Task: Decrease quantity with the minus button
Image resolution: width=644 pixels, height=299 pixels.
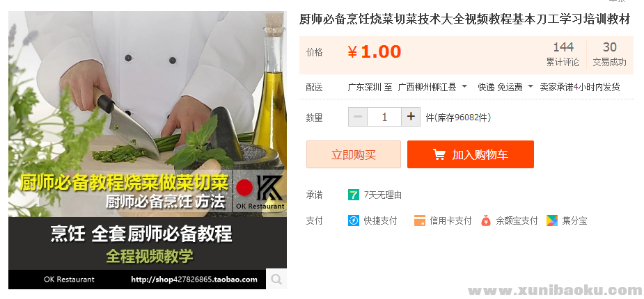Action: pyautogui.click(x=358, y=117)
